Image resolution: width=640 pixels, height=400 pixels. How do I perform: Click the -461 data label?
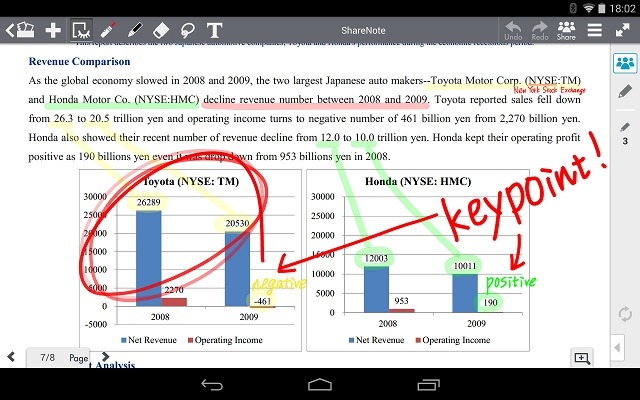click(x=262, y=301)
